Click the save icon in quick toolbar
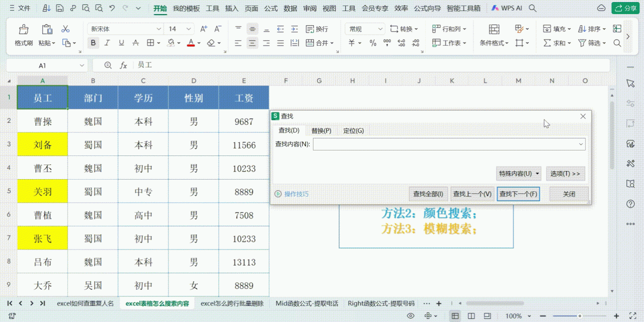The width and height of the screenshot is (644, 322). coord(60,8)
